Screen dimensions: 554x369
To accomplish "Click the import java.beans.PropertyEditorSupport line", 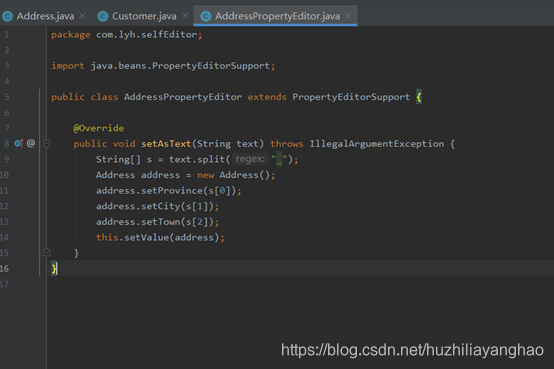I will click(163, 66).
